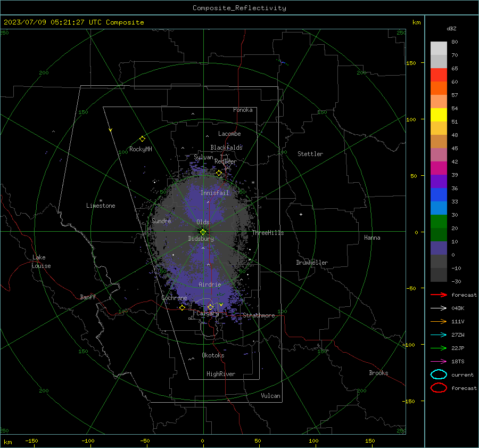Click the Calgary city label

(208, 313)
